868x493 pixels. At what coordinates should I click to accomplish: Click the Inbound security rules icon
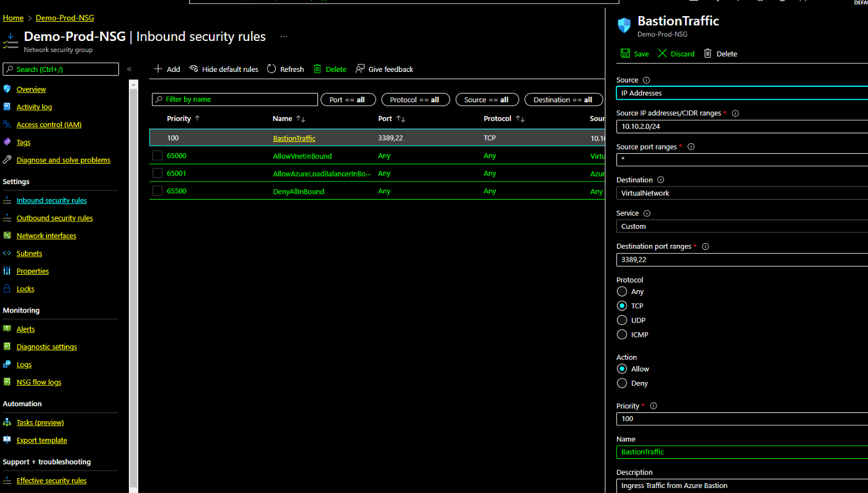pos(7,200)
